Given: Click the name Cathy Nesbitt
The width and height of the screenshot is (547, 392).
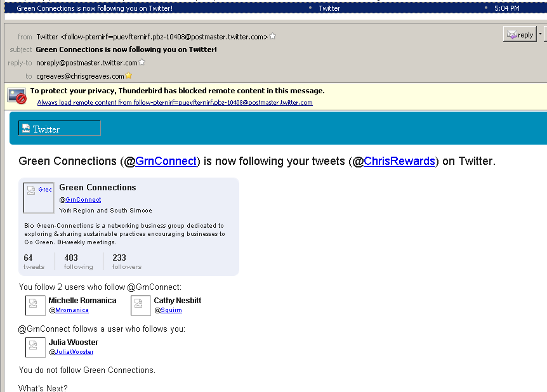Looking at the screenshot, I should point(178,300).
